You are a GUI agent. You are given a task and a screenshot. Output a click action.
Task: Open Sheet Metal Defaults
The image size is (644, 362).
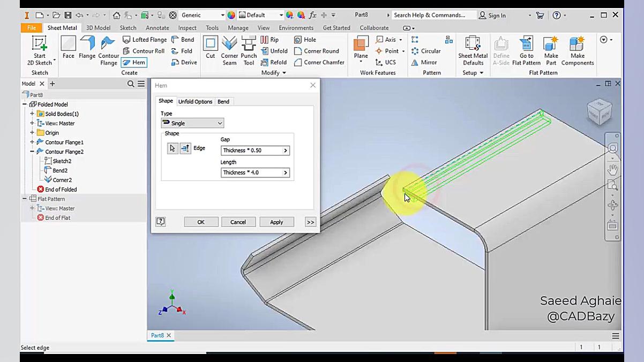pyautogui.click(x=473, y=51)
